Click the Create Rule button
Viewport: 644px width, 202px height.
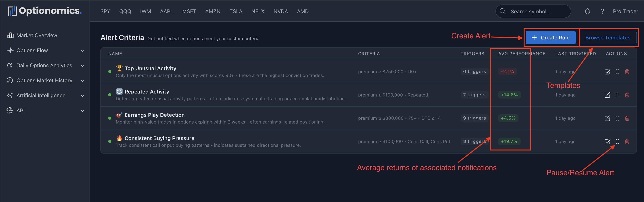[x=551, y=38]
